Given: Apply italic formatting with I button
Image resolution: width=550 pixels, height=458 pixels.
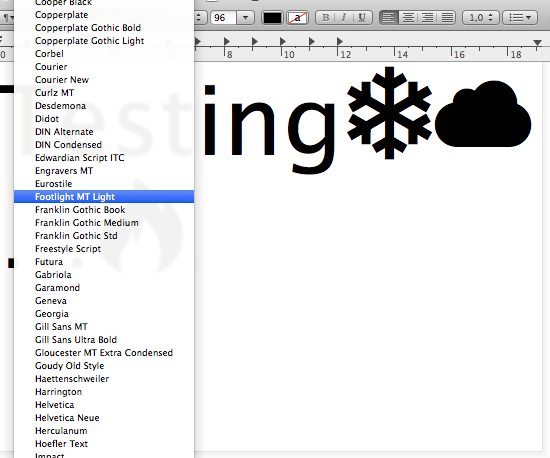Looking at the screenshot, I should click(x=344, y=18).
